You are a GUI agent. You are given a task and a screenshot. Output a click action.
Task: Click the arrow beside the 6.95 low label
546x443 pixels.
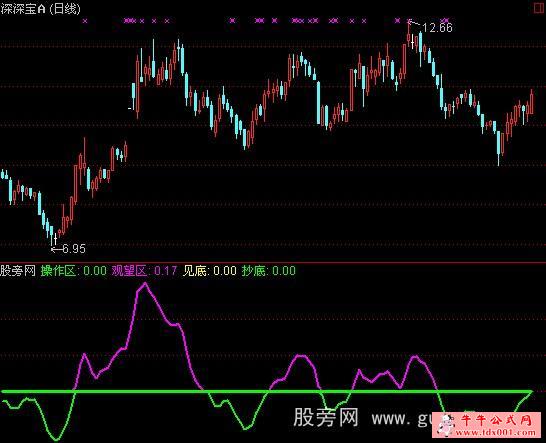pyautogui.click(x=57, y=249)
